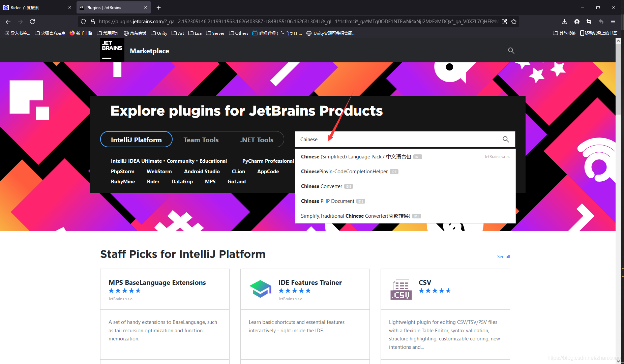Open the browser hamburger menu
624x364 pixels.
(613, 22)
